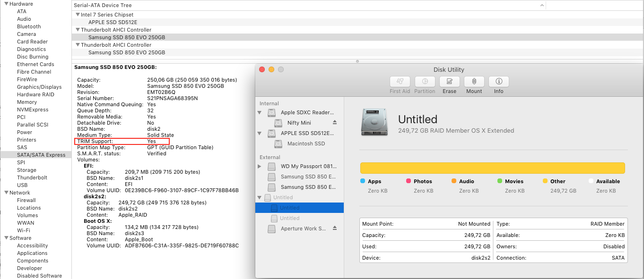Open the Info inspector in Disk Utility
Viewport: 644px width, 279px height.
click(x=499, y=81)
